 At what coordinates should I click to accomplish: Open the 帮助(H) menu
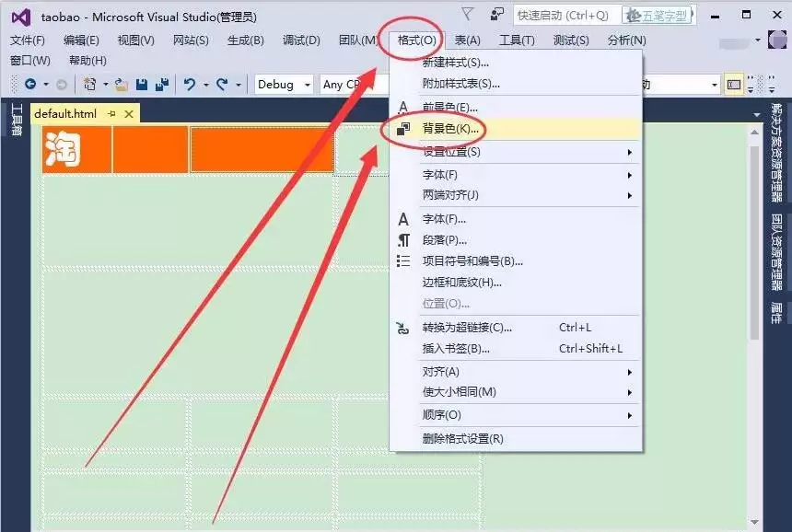click(87, 61)
